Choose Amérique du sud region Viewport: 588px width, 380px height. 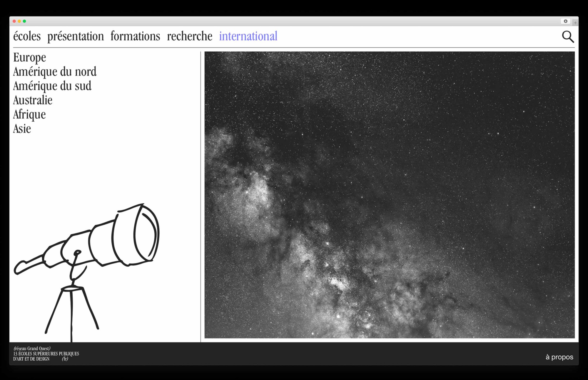point(52,86)
